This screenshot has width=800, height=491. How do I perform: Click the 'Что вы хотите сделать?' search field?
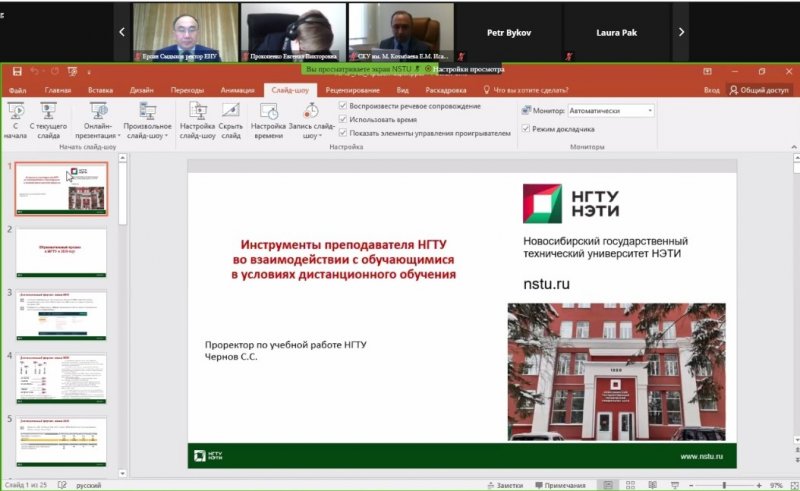[526, 90]
